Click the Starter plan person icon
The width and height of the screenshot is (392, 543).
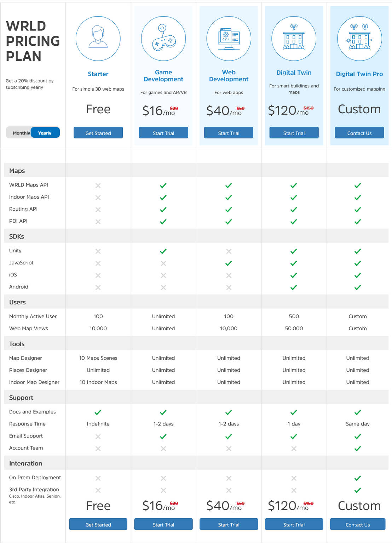pyautogui.click(x=98, y=38)
